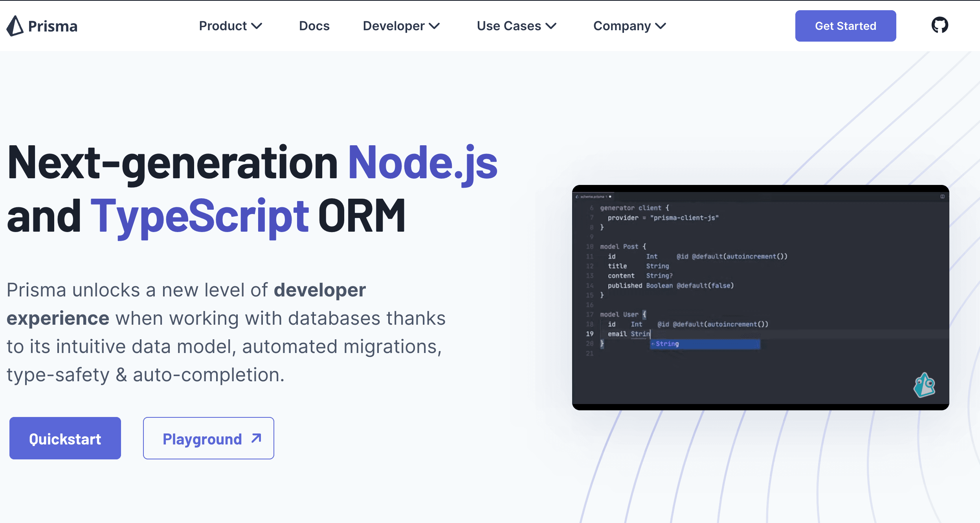The height and width of the screenshot is (523, 980).
Task: Open the Docs navigation link
Action: [314, 26]
